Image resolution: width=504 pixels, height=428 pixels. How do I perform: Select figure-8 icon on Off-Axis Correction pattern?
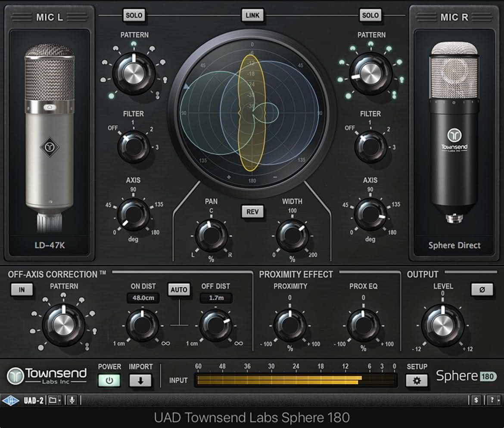[x=87, y=346]
